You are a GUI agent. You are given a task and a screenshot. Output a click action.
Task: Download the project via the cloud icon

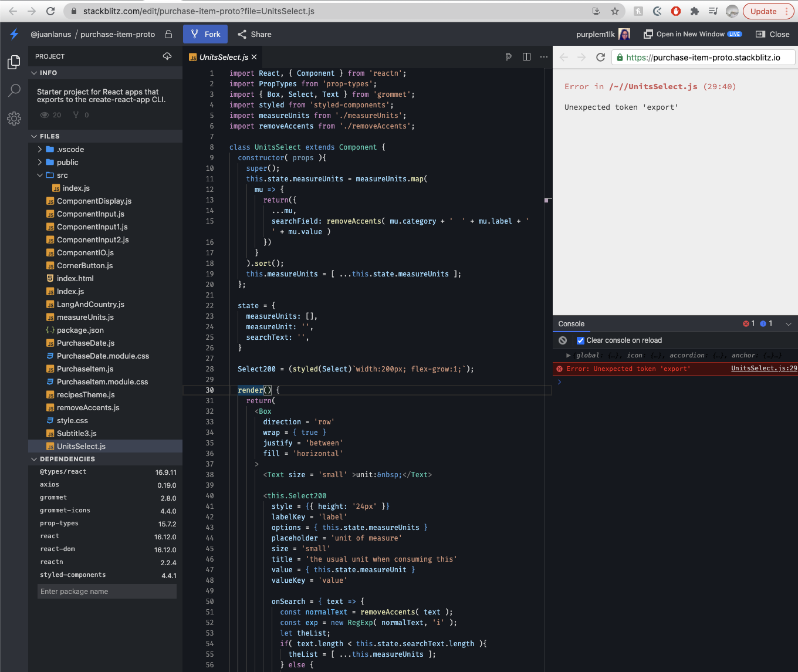tap(167, 56)
